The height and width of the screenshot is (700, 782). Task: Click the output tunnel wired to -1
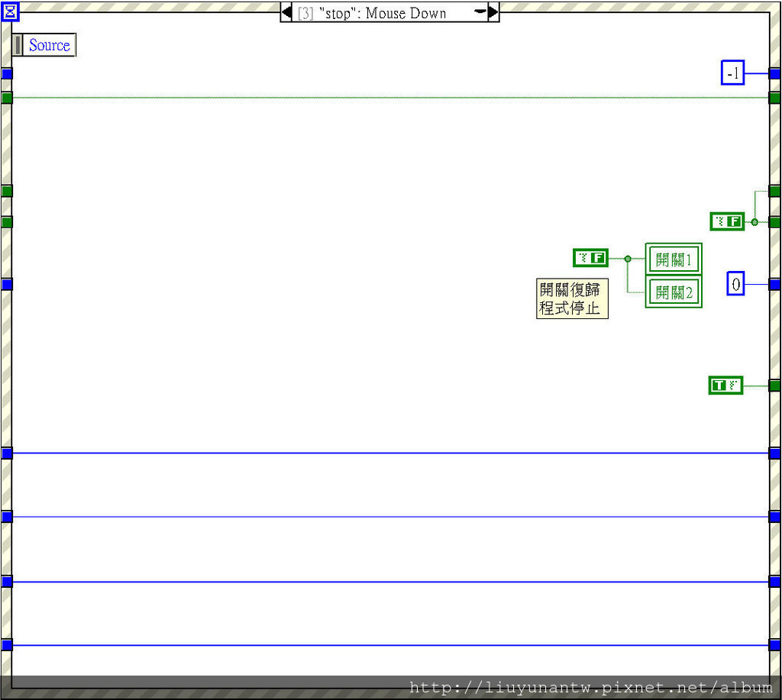(x=774, y=74)
